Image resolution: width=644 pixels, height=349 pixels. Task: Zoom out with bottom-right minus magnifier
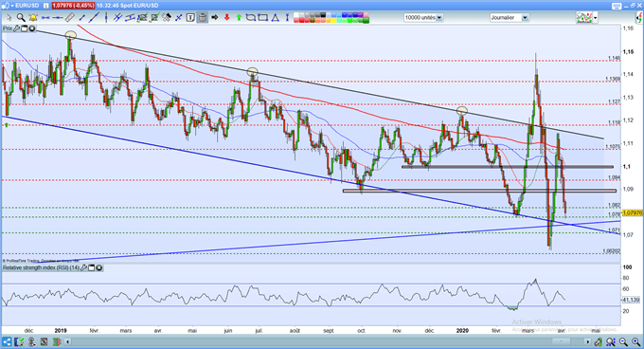624,341
